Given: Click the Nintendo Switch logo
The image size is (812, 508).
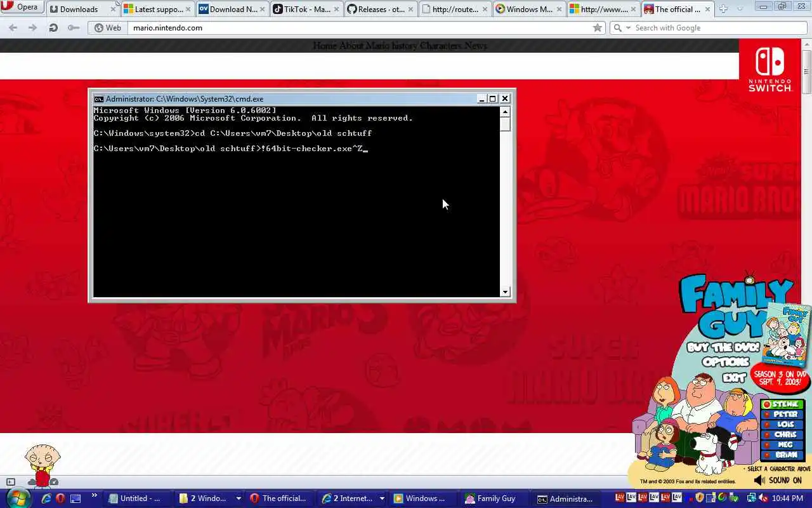Looking at the screenshot, I should coord(770,69).
